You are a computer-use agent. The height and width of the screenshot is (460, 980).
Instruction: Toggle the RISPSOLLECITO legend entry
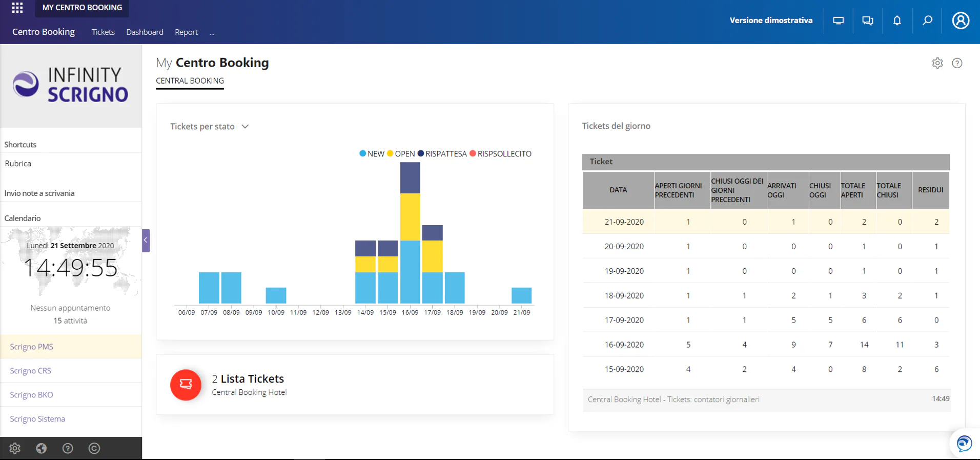501,154
